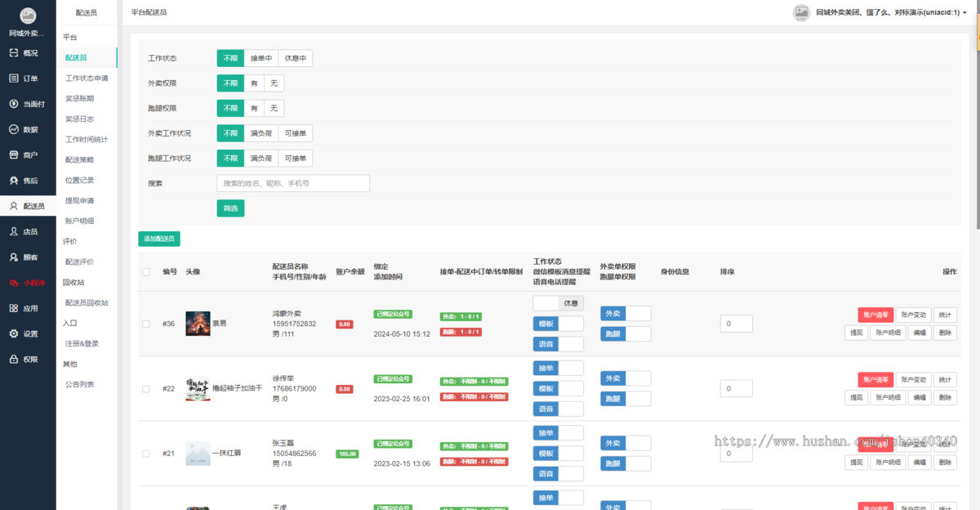Tick the checkbox for row #21
980x510 pixels.
tap(146, 454)
